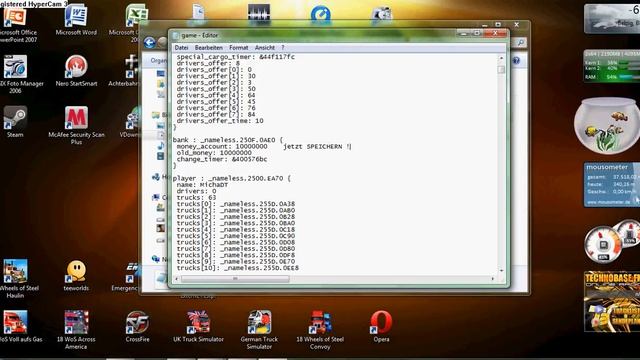Viewport: 640px width, 360px height.
Task: Open the Ansicht menu in Editor
Action: pos(264,48)
